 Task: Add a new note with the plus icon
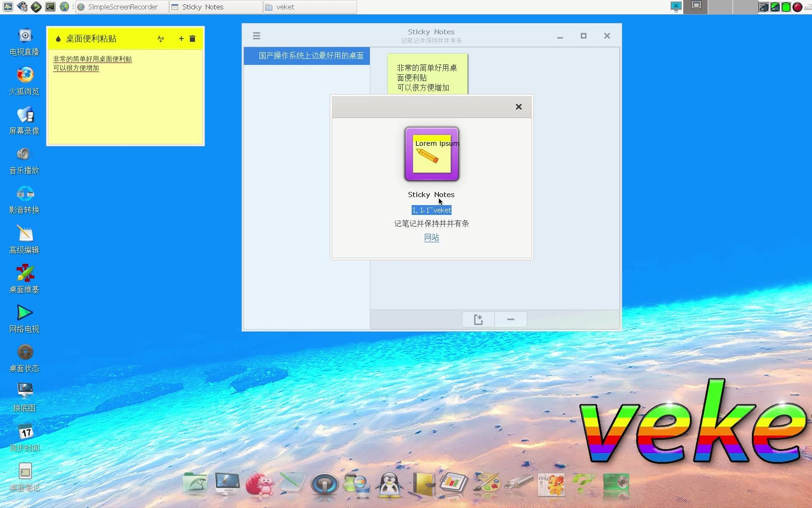181,39
